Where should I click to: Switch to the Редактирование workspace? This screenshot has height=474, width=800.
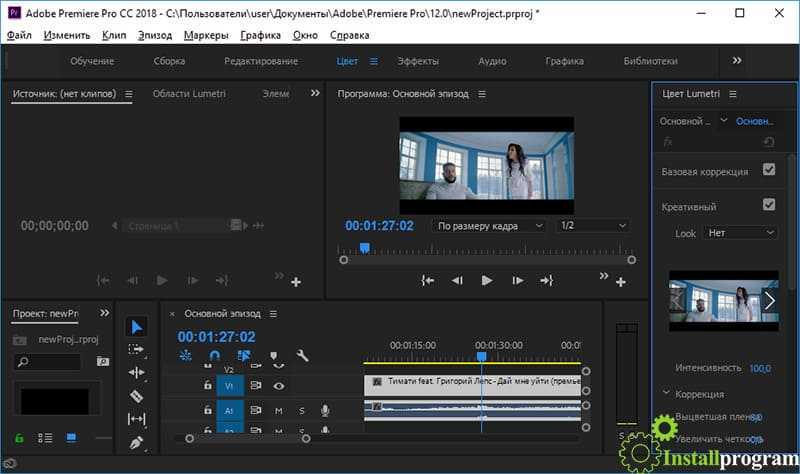[x=261, y=61]
